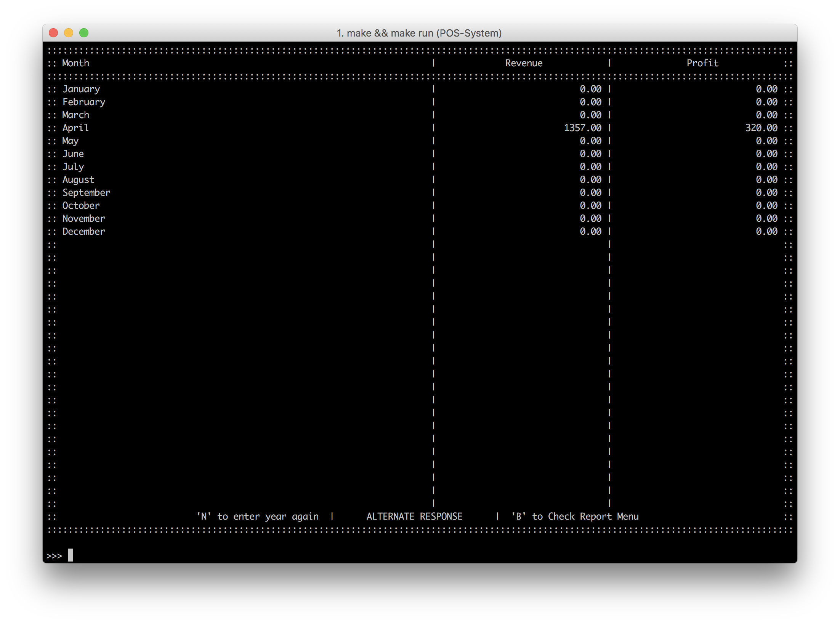Select March revenue value 0.00
The image size is (840, 624).
(591, 115)
